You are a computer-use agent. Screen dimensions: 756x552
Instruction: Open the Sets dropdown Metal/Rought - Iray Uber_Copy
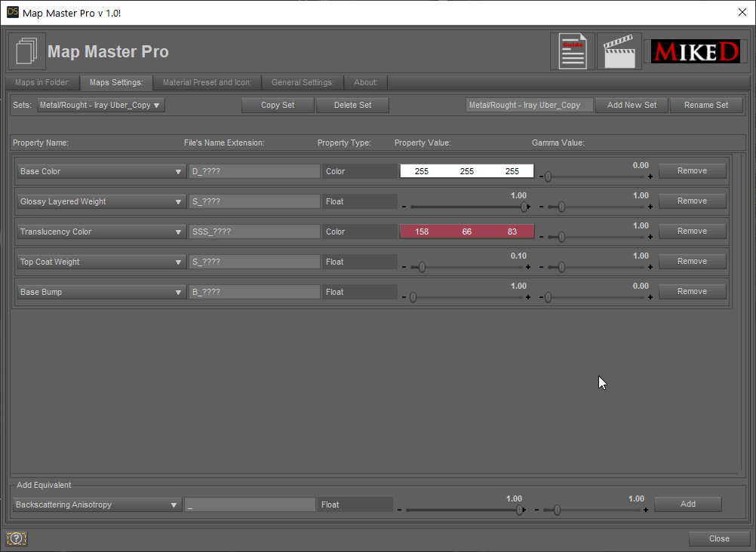[101, 105]
